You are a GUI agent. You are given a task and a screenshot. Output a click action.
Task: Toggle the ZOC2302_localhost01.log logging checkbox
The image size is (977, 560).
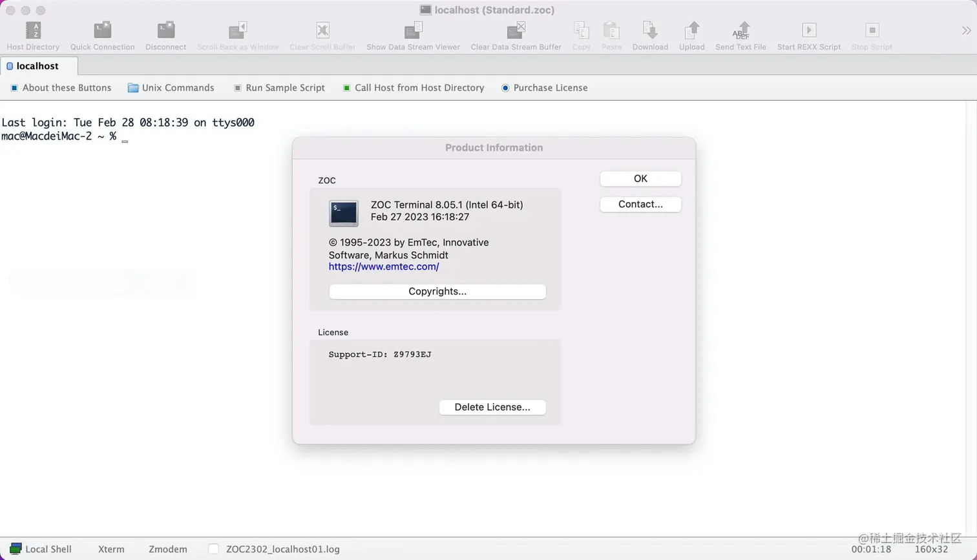(213, 549)
